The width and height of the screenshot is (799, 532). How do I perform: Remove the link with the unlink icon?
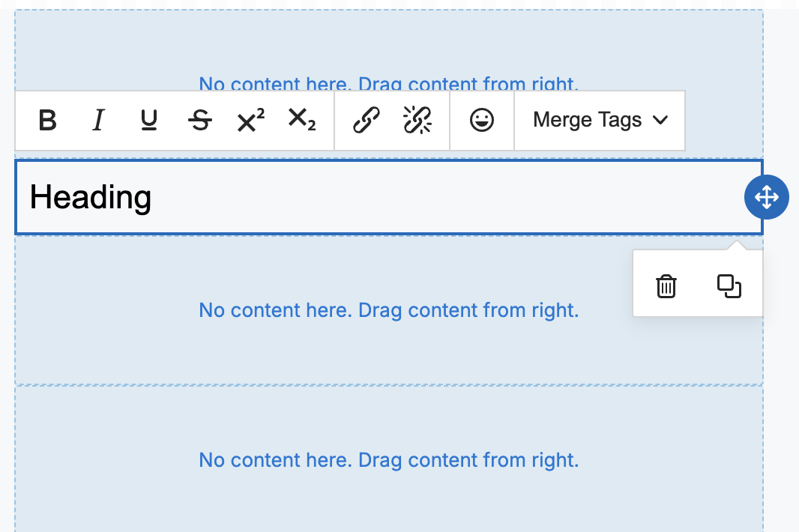click(x=417, y=121)
